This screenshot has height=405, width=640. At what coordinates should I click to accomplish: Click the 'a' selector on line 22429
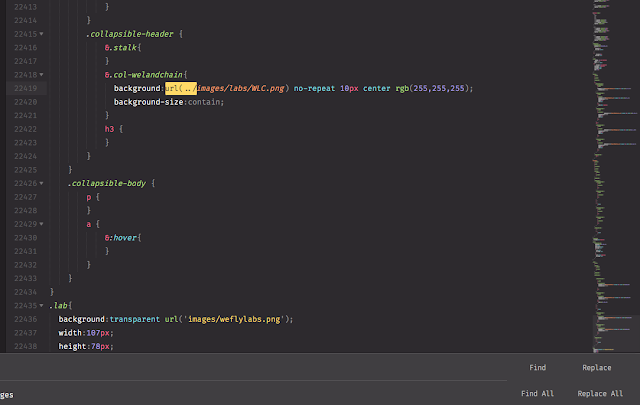89,224
